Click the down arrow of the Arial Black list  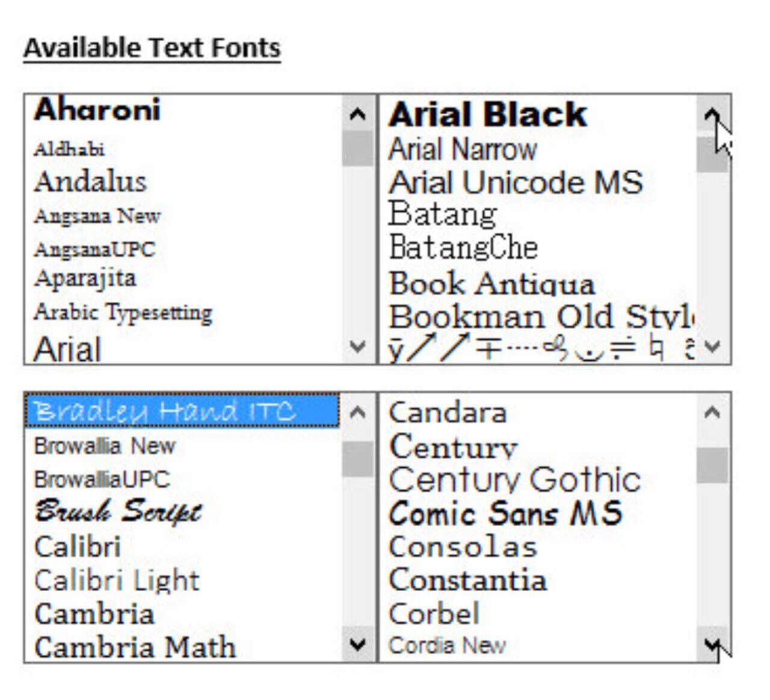pos(713,346)
